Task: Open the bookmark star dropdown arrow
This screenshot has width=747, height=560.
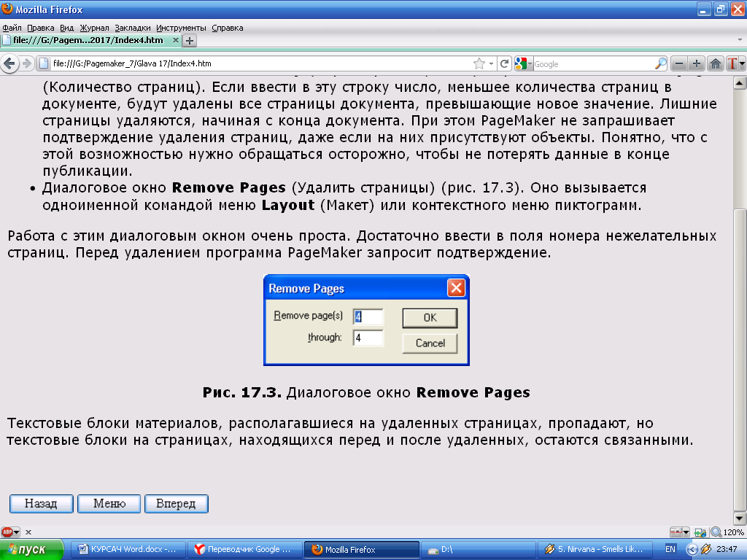Action: click(x=491, y=63)
